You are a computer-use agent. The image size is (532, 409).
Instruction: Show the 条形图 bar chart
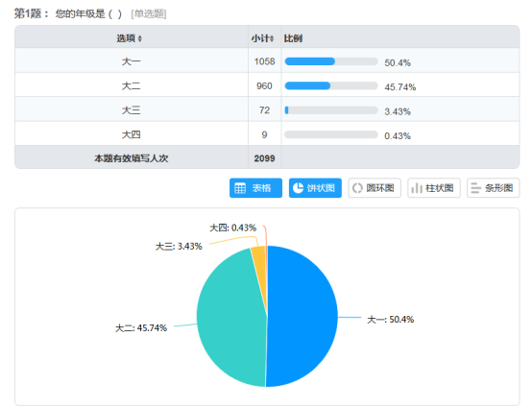494,188
